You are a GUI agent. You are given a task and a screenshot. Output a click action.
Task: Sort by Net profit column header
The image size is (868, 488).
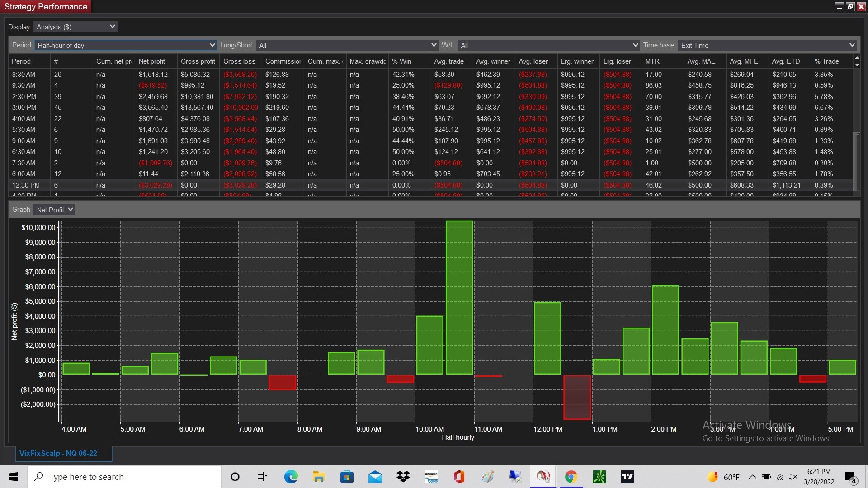click(152, 61)
